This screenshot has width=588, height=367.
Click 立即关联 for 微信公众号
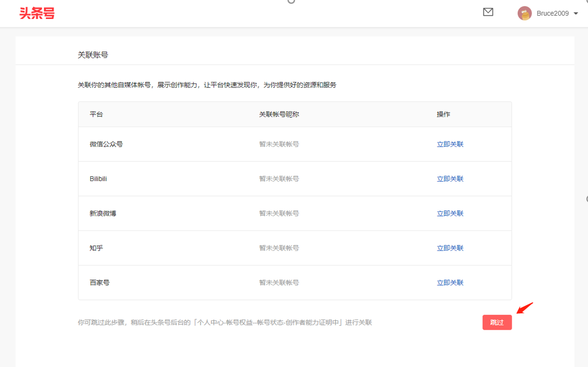point(450,144)
